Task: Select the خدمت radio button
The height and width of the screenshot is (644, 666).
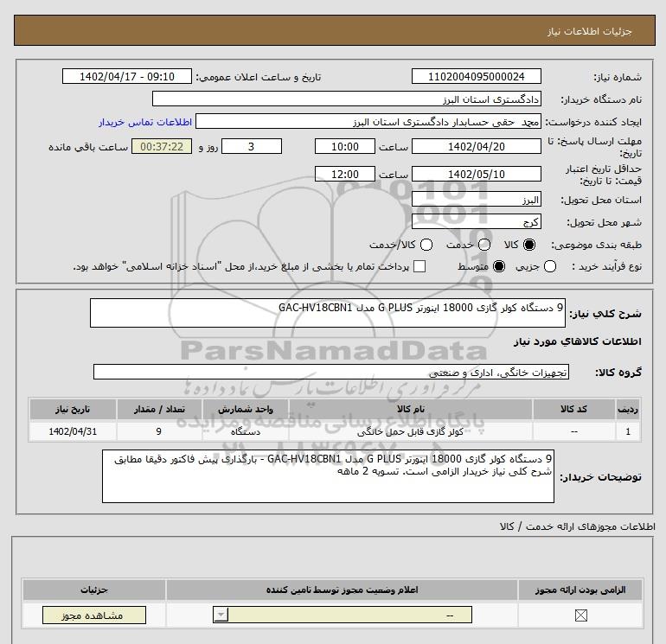Action: point(484,245)
